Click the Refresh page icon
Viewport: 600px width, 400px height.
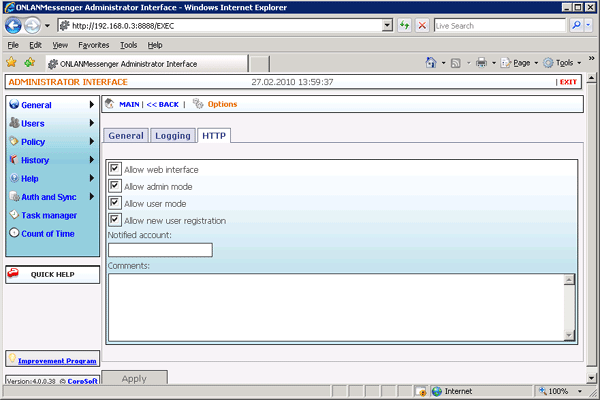pyautogui.click(x=404, y=26)
